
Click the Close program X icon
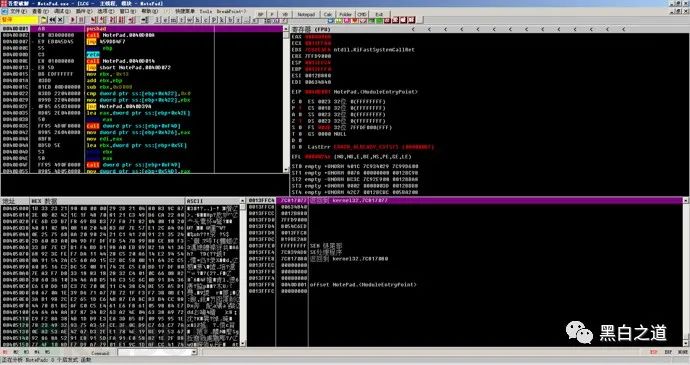[x=60, y=20]
